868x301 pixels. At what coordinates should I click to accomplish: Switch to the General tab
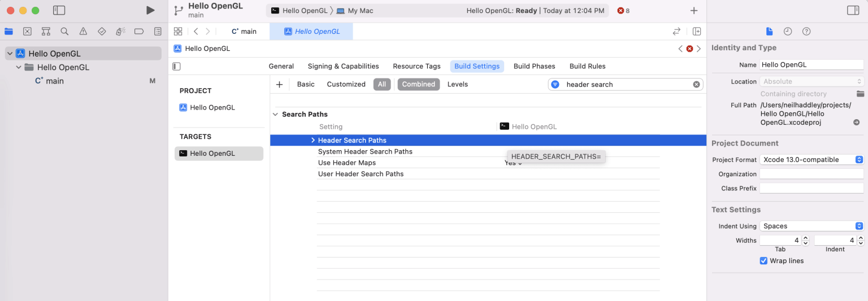point(281,66)
